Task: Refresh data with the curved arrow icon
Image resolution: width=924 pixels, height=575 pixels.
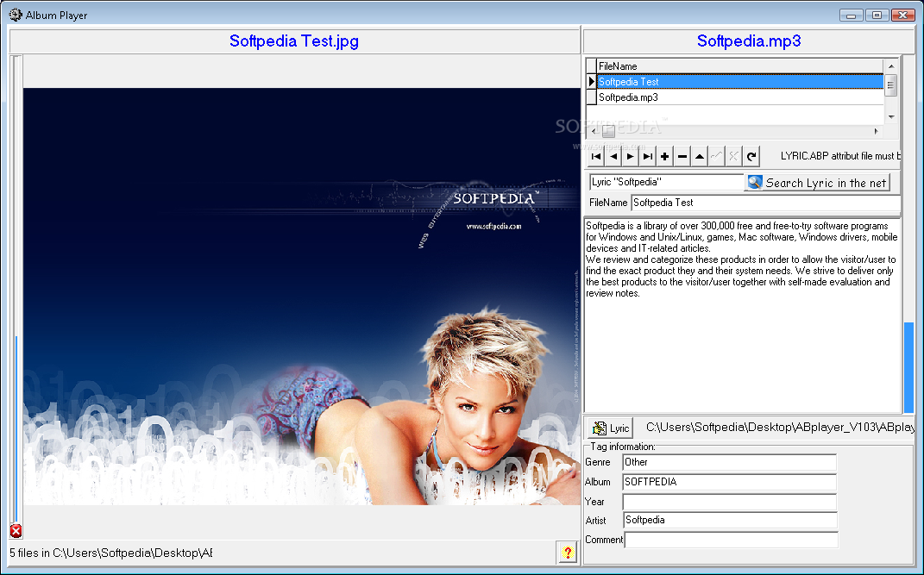Action: (751, 157)
